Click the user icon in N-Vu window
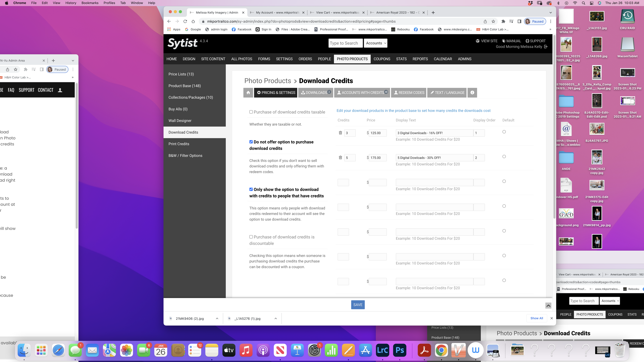The image size is (644, 362). coord(60,90)
